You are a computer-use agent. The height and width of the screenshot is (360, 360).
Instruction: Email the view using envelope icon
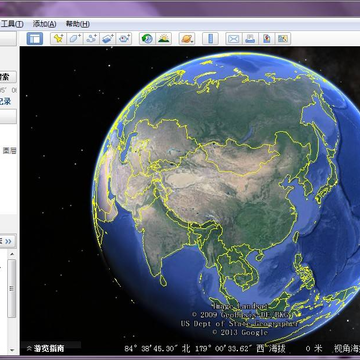233,39
